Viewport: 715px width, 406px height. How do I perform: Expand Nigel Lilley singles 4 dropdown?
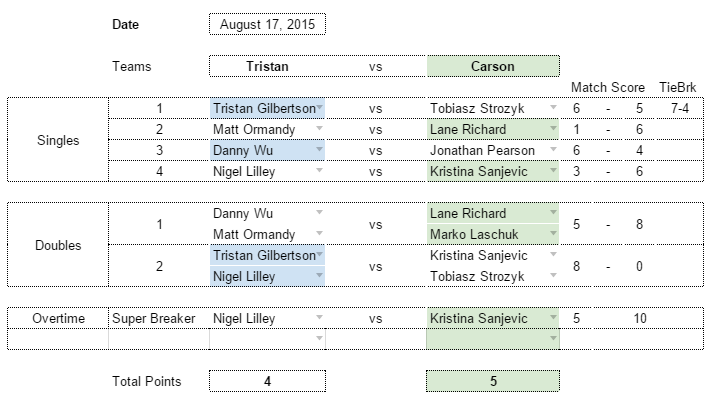pyautogui.click(x=320, y=171)
